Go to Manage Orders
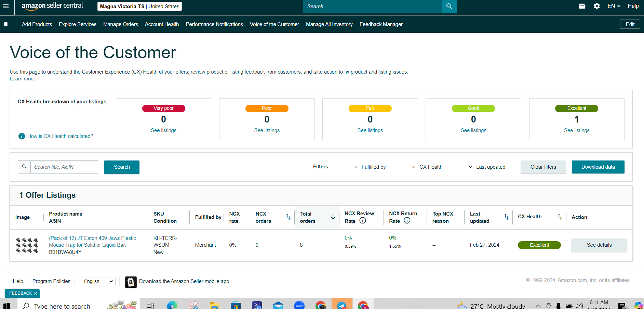This screenshot has height=309, width=644. coord(121,24)
